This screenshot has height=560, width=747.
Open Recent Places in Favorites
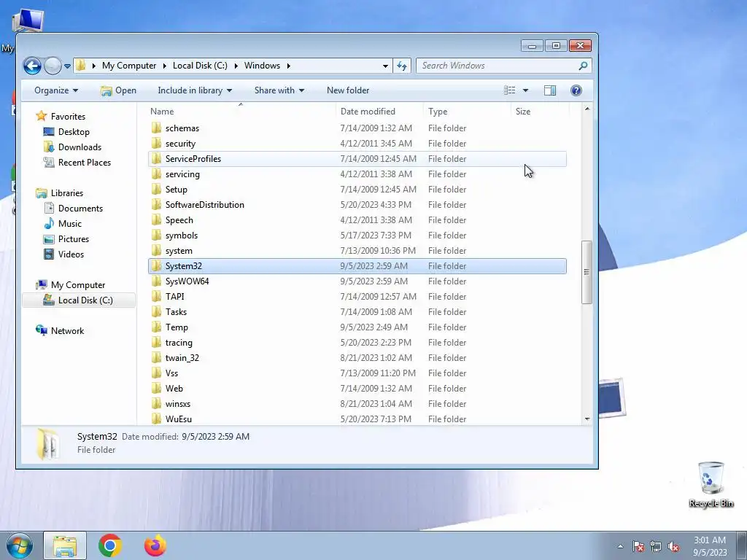coord(85,163)
